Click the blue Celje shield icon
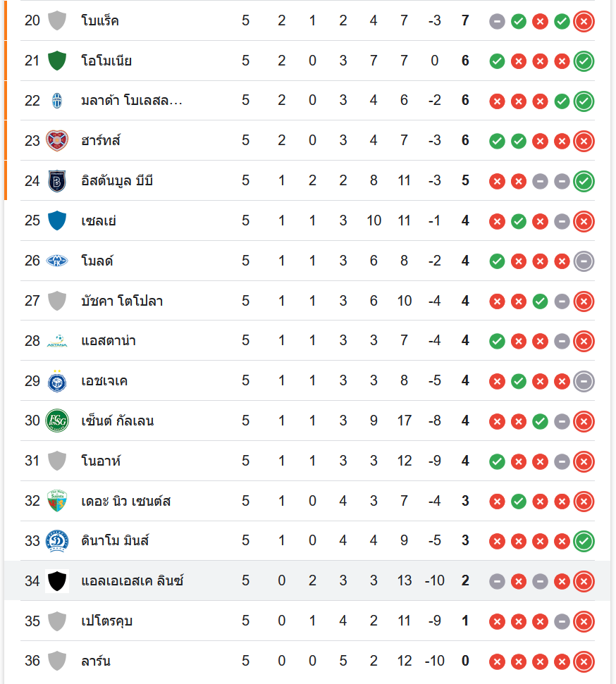616x684 pixels. pyautogui.click(x=56, y=221)
